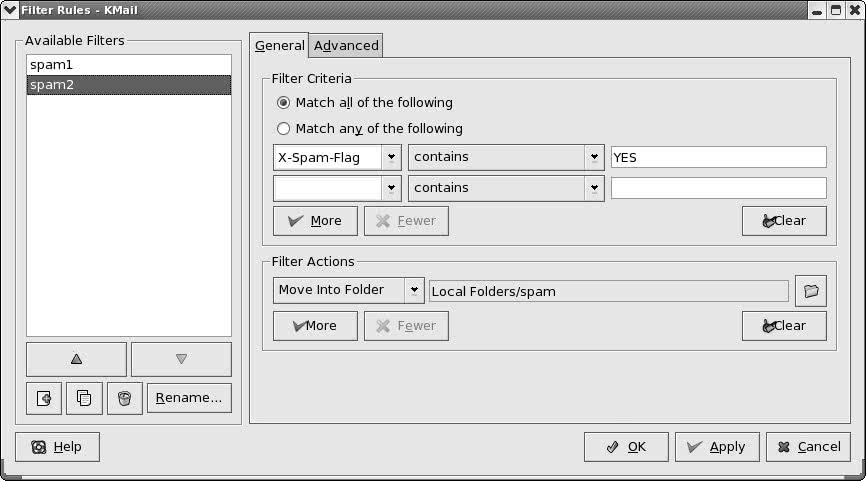
Task: Open the X-Spam-Flag header dropdown
Action: pos(391,157)
